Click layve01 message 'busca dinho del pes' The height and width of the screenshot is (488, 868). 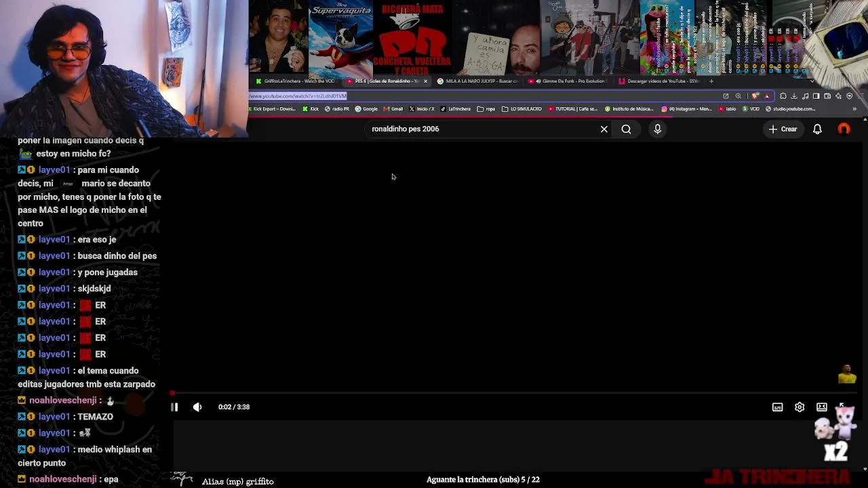tap(117, 256)
